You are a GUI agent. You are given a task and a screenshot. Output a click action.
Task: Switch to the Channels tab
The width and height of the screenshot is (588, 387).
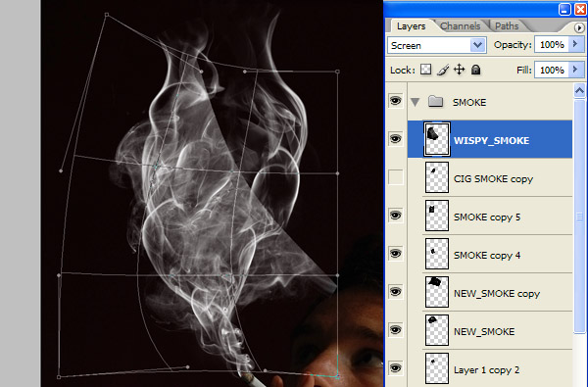(461, 25)
